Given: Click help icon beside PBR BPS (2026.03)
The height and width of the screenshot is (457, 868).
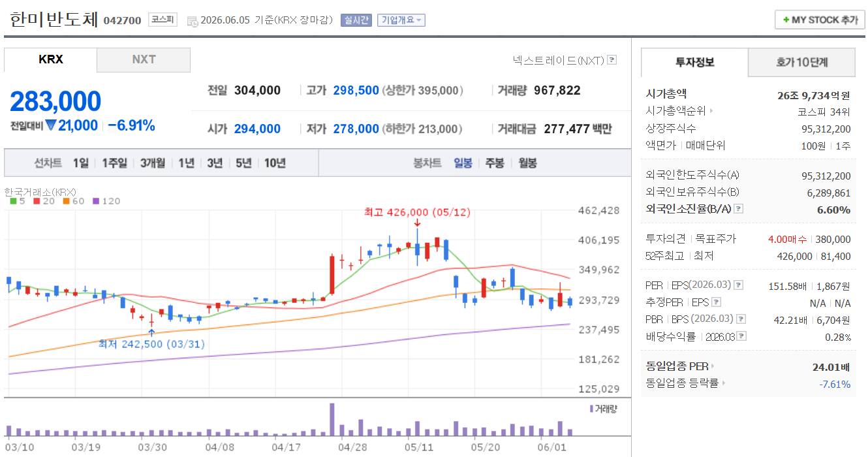Looking at the screenshot, I should coord(741,319).
